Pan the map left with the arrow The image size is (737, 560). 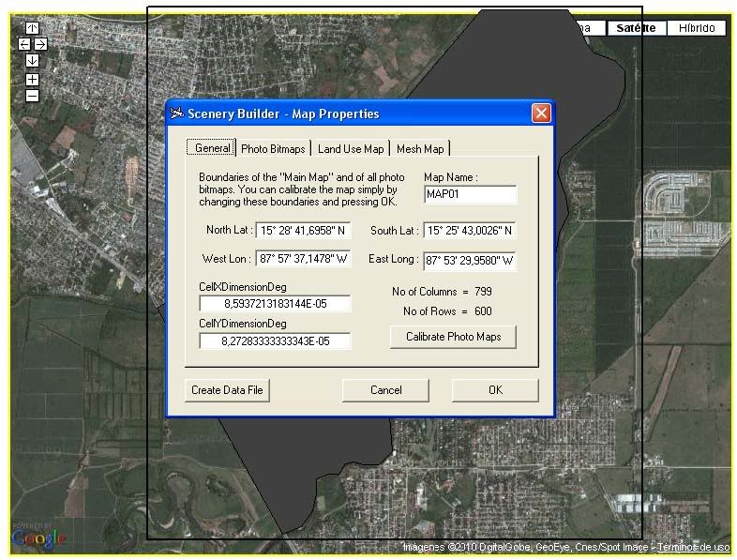point(24,44)
